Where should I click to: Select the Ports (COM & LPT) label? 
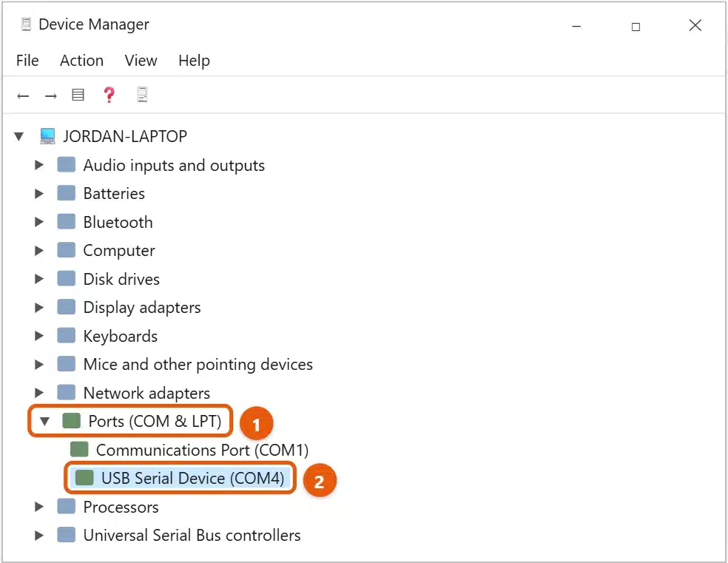click(x=155, y=422)
